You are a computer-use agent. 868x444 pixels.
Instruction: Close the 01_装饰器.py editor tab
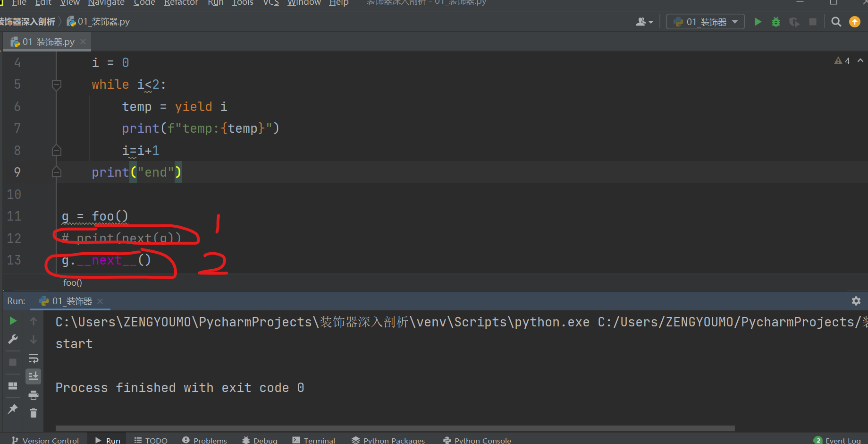pyautogui.click(x=84, y=42)
